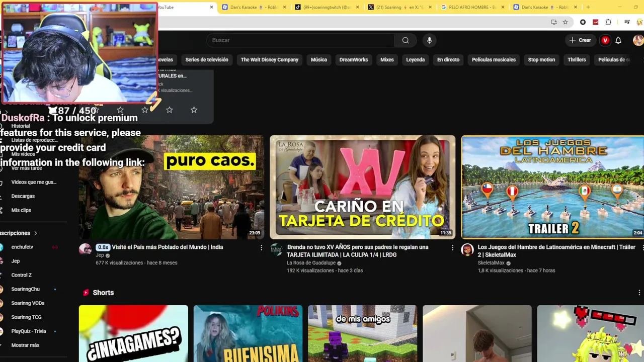Image resolution: width=644 pixels, height=362 pixels.
Task: Activate voice search microphone icon
Action: tap(429, 40)
